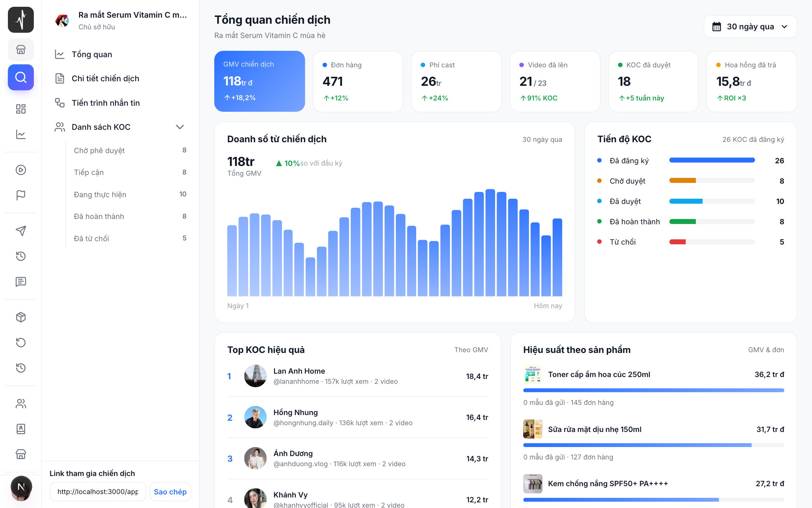Click the Sao chép button
The height and width of the screenshot is (508, 812).
(170, 492)
